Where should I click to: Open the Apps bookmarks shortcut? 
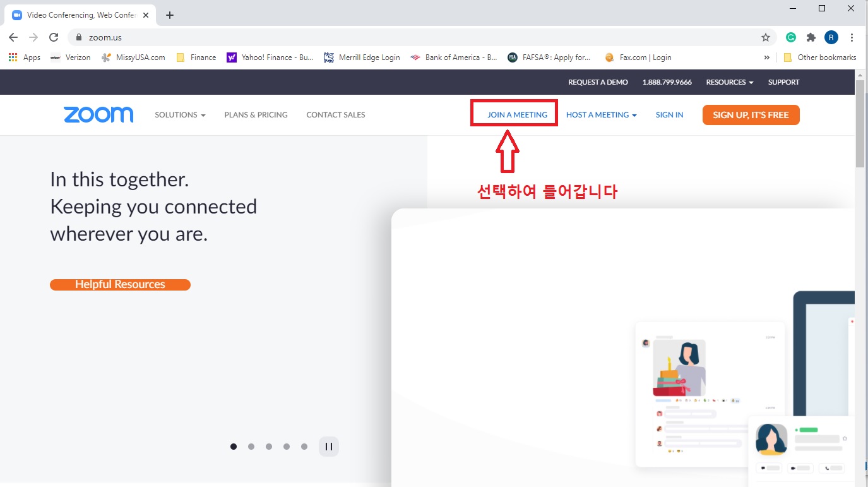click(x=25, y=57)
